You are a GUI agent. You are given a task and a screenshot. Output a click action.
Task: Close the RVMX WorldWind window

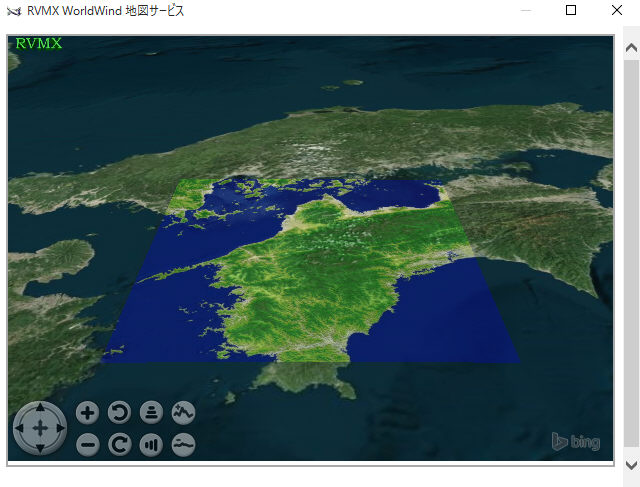coord(616,11)
